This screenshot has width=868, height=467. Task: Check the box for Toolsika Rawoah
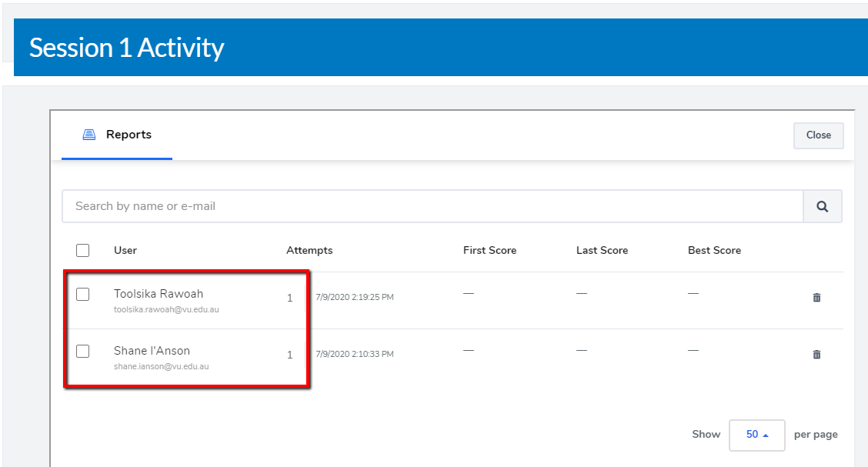pyautogui.click(x=82, y=295)
